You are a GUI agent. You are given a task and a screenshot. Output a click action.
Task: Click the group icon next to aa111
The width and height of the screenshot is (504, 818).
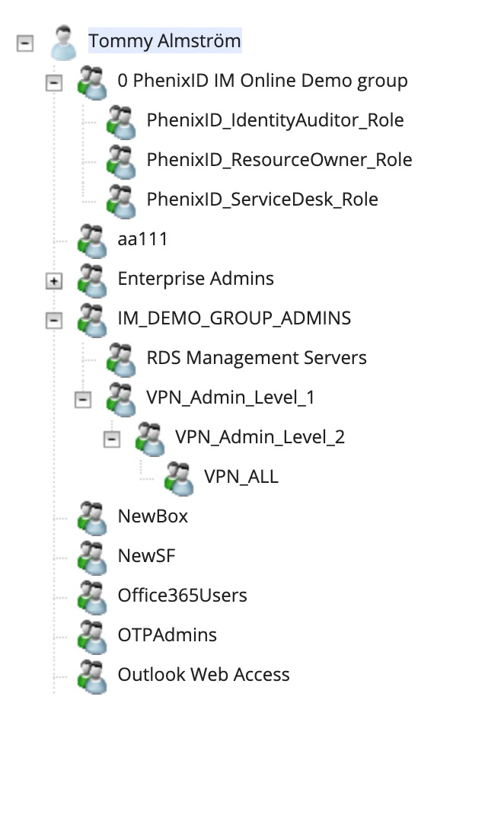coord(92,241)
